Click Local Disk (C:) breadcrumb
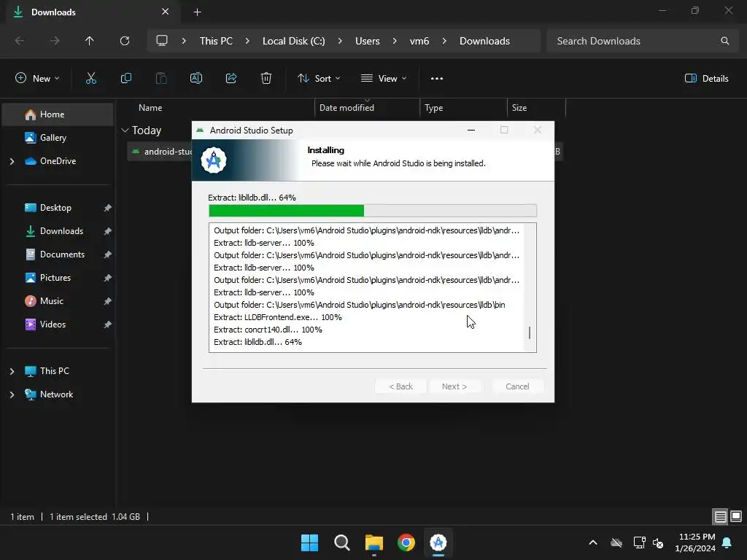This screenshot has width=747, height=560. [293, 41]
